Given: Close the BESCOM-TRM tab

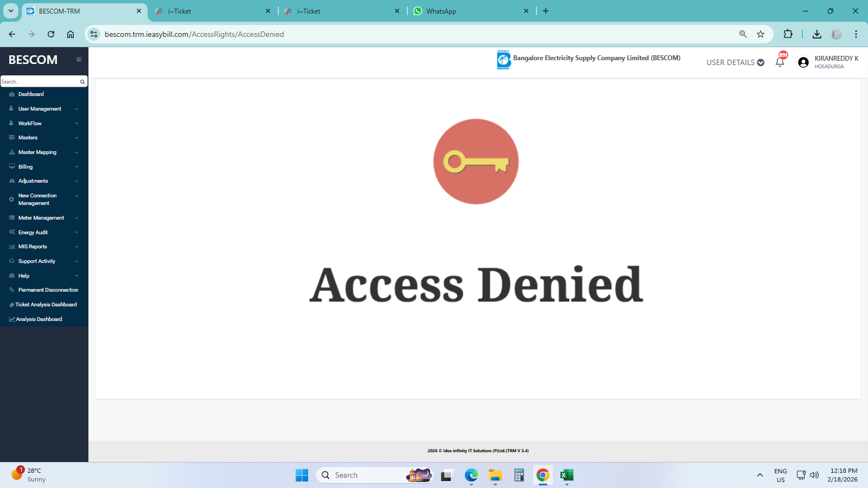Looking at the screenshot, I should pyautogui.click(x=139, y=11).
